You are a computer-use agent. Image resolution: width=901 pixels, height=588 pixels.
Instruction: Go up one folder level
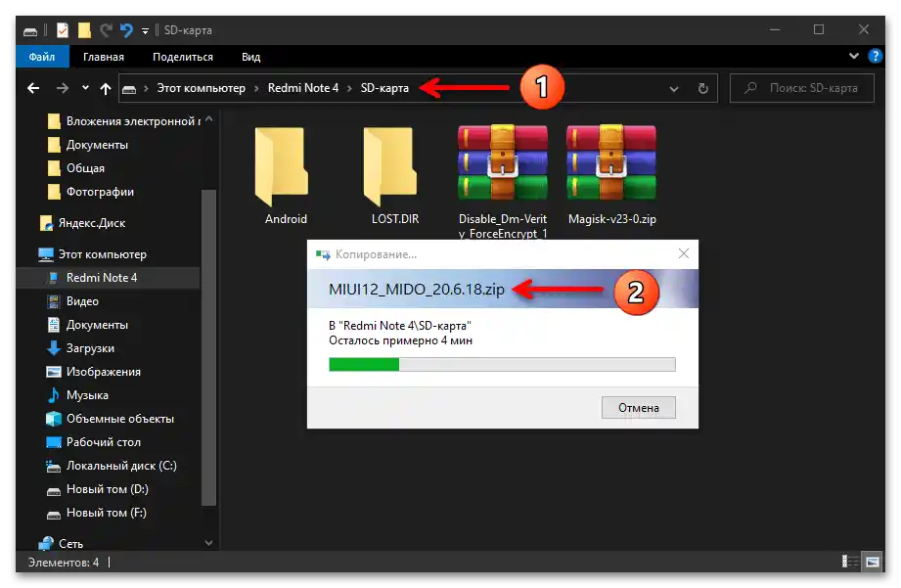105,88
